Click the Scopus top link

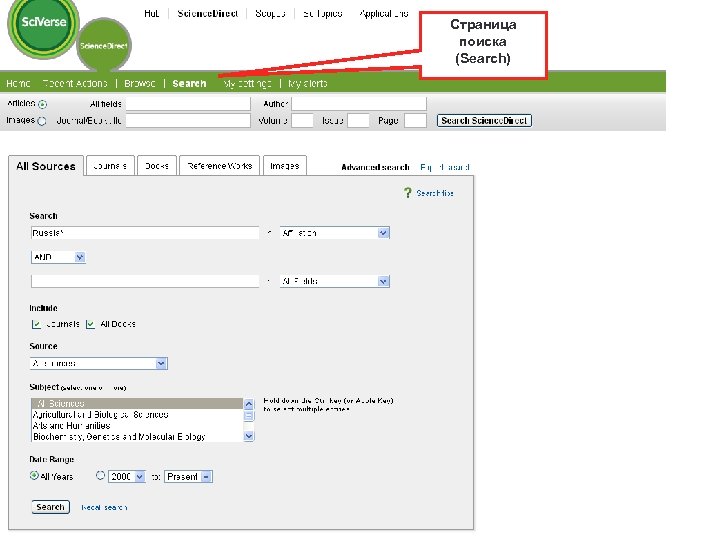[x=270, y=14]
